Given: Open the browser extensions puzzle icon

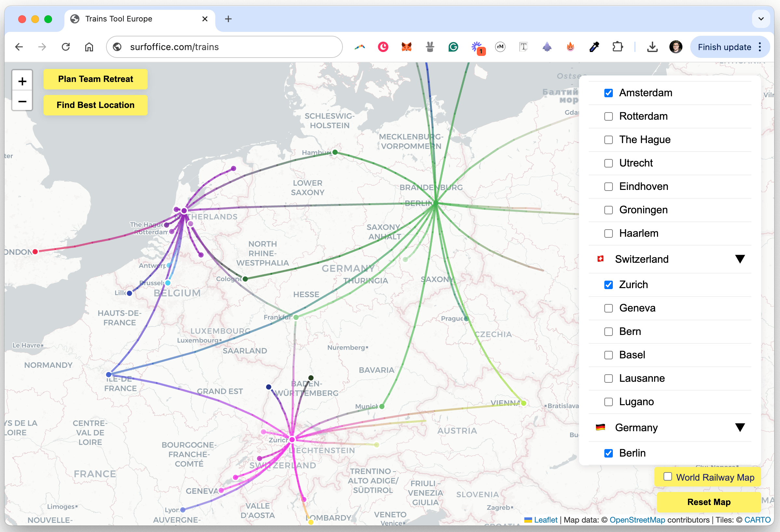Looking at the screenshot, I should pyautogui.click(x=618, y=47).
